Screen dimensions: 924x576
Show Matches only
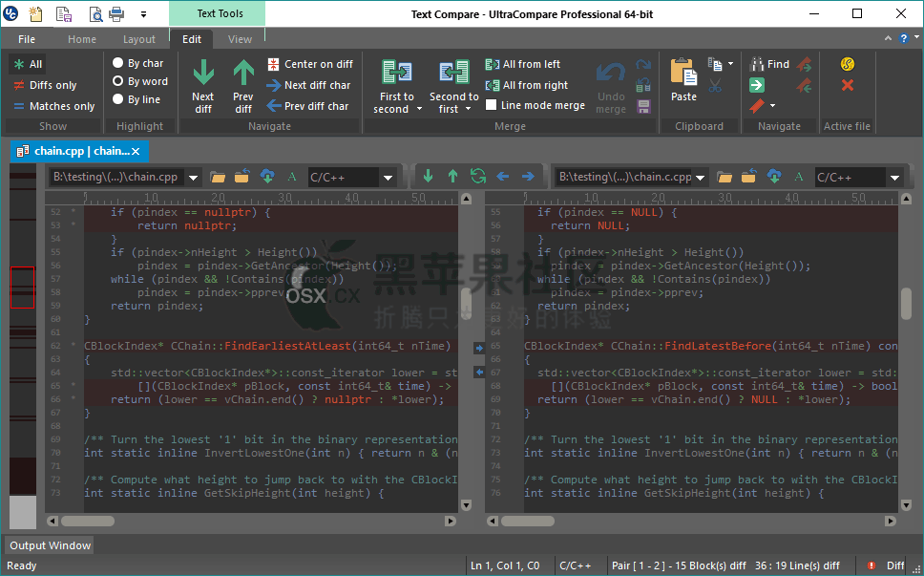point(53,106)
